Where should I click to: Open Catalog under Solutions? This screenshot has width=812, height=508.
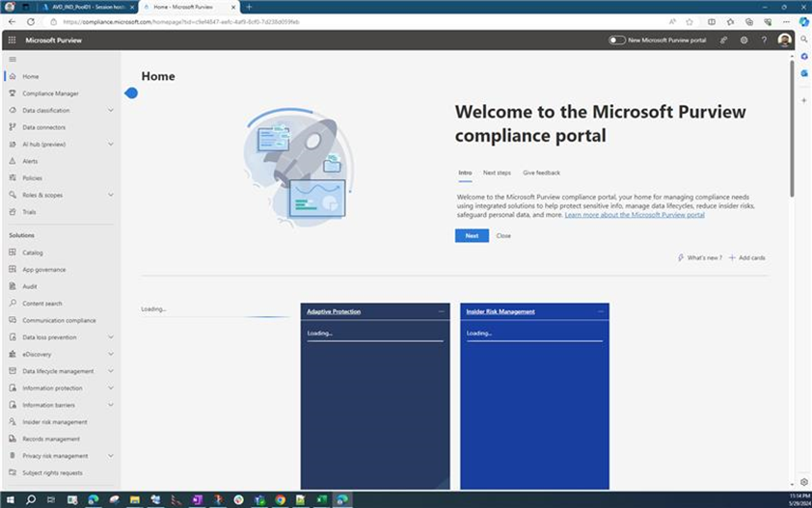pos(33,253)
